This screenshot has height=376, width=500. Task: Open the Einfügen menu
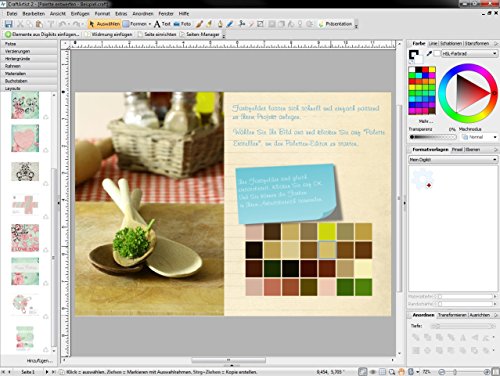tap(80, 14)
